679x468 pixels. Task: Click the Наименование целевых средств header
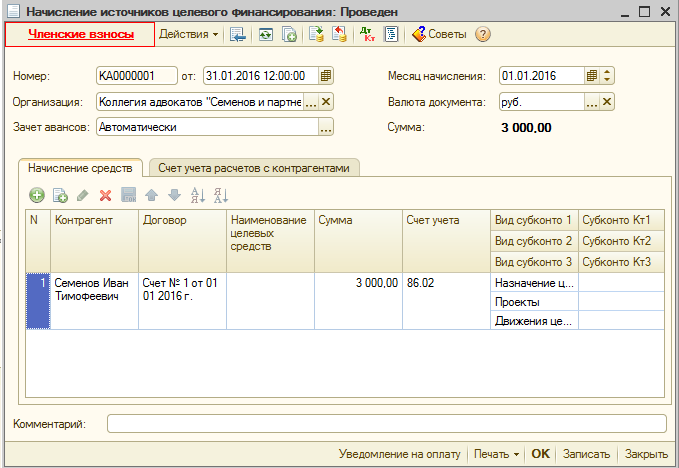[x=270, y=241]
